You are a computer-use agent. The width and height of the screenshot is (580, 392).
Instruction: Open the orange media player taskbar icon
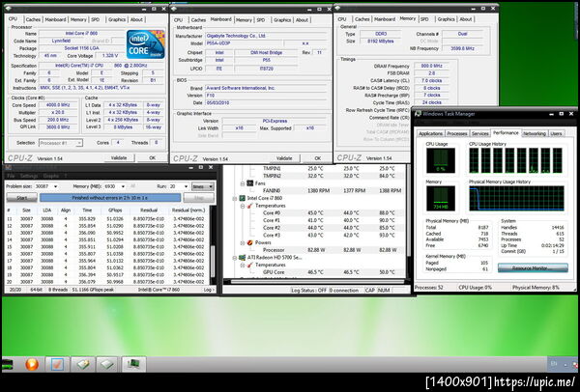(x=32, y=365)
